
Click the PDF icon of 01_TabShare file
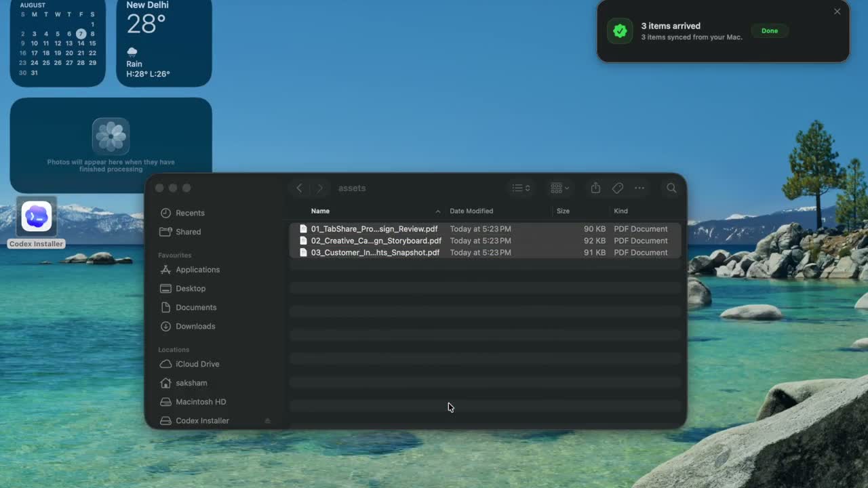303,229
